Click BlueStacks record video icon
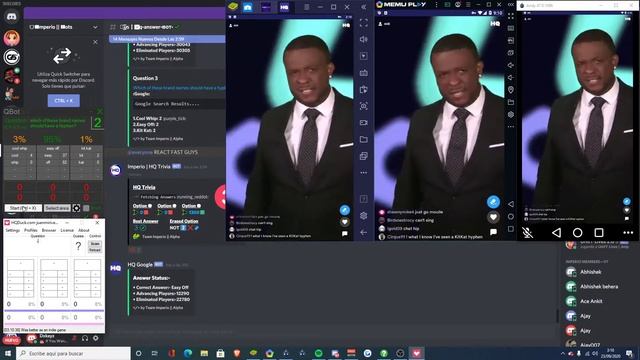Screen dimensions: 640x360 point(363,122)
